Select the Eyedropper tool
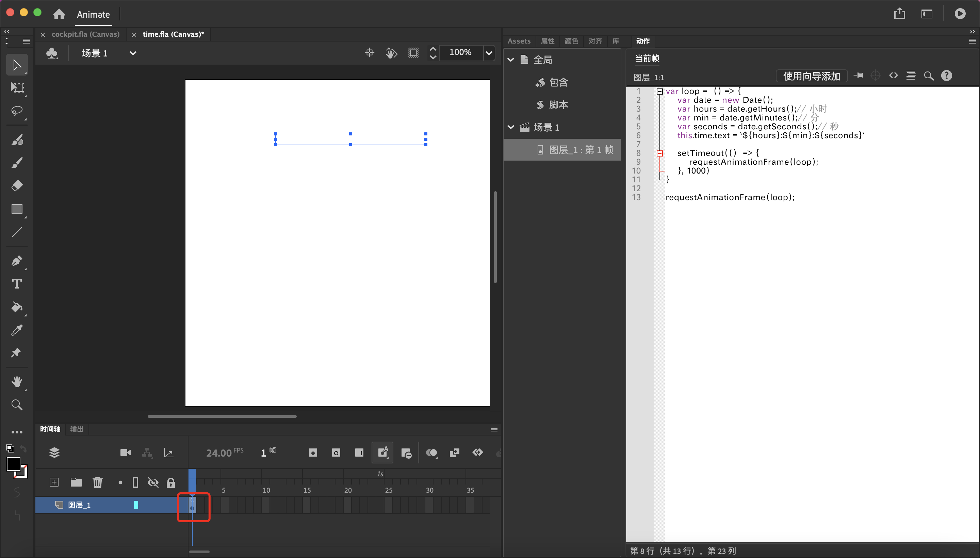The height and width of the screenshot is (558, 980). 17,330
